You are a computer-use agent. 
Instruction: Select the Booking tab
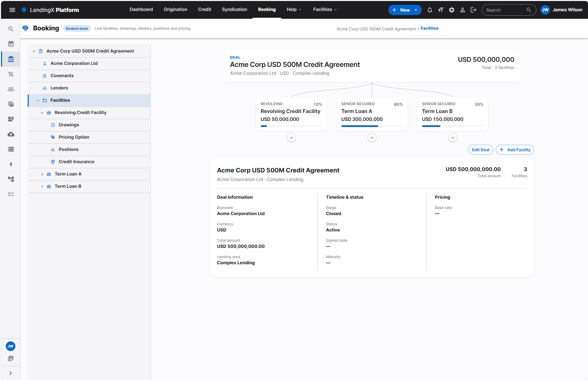pyautogui.click(x=267, y=10)
